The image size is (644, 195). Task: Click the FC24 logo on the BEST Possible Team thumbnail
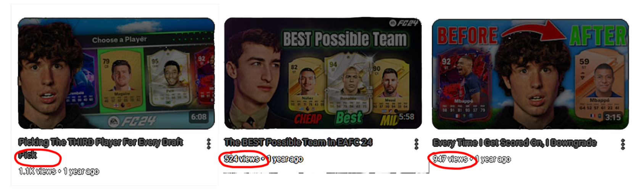point(403,23)
